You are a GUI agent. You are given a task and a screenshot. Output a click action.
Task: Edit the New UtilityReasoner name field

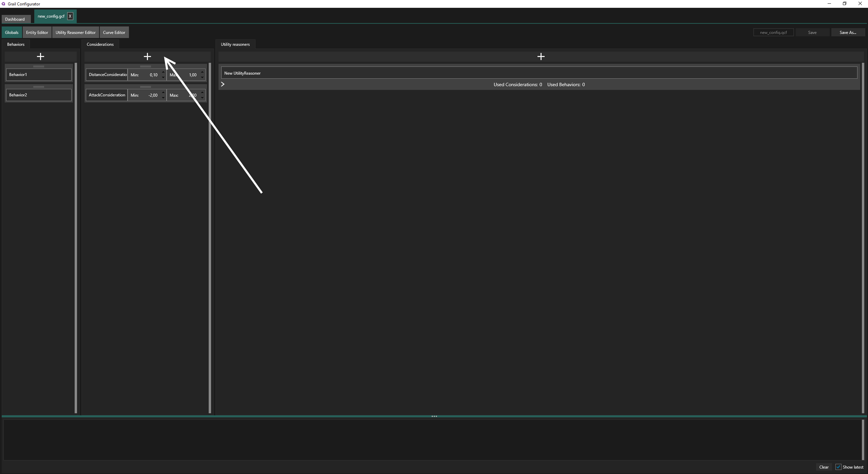[x=539, y=73]
